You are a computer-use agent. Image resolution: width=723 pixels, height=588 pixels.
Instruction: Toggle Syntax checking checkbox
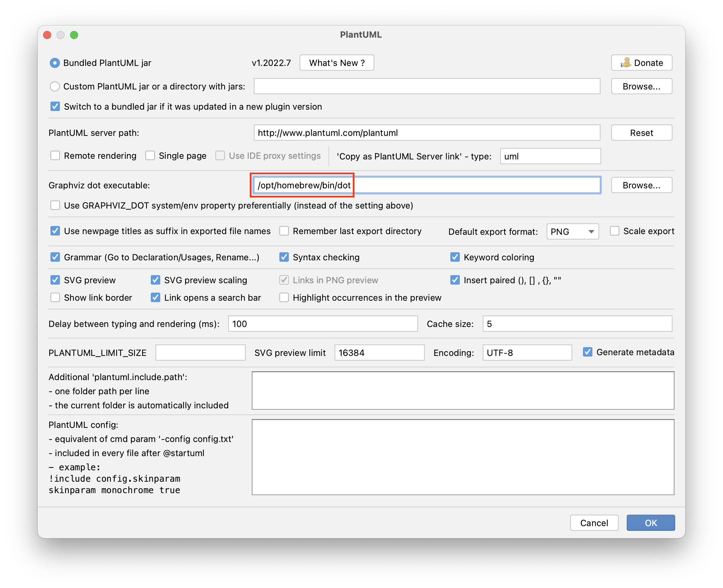click(284, 257)
